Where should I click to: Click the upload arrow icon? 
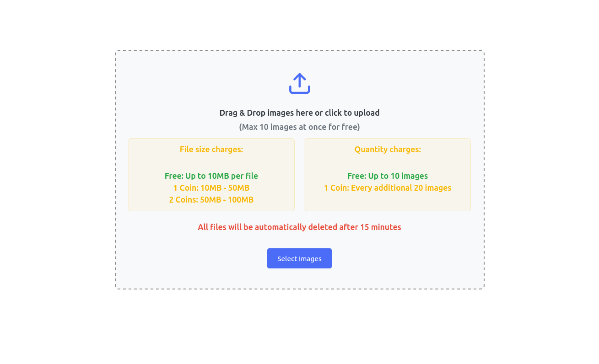299,83
